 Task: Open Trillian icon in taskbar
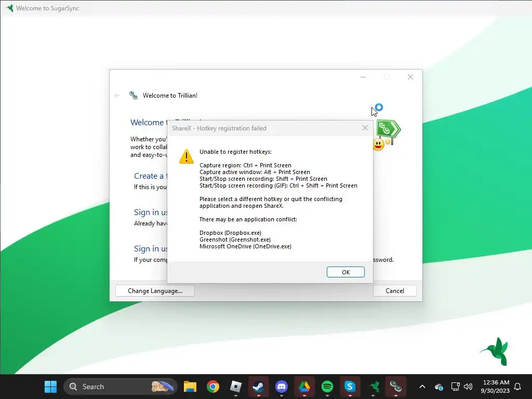click(x=395, y=387)
